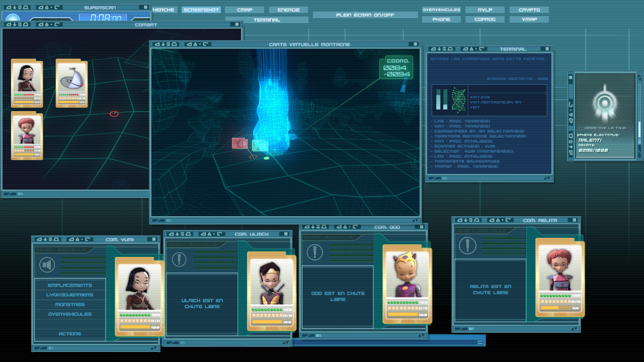The height and width of the screenshot is (362, 644).
Task: Open the Actions menu in Com. Yumi
Action: point(70,333)
